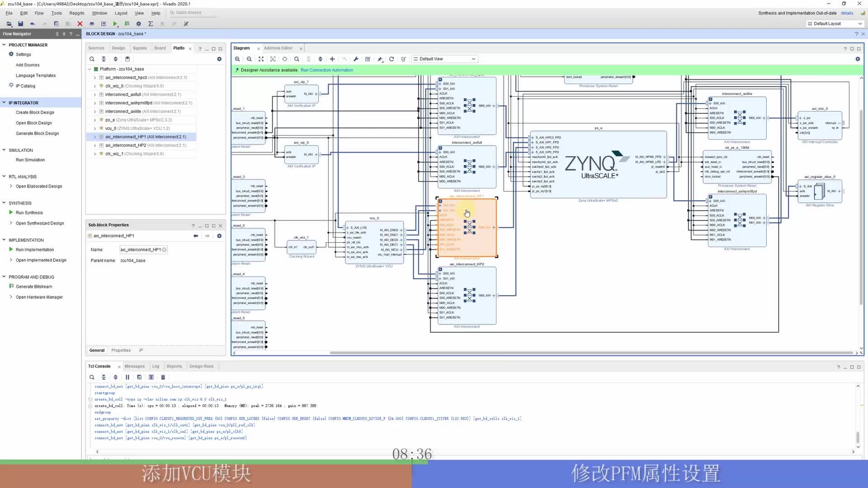
Task: Click the Sigma report icon in toolbar
Action: pos(151,23)
